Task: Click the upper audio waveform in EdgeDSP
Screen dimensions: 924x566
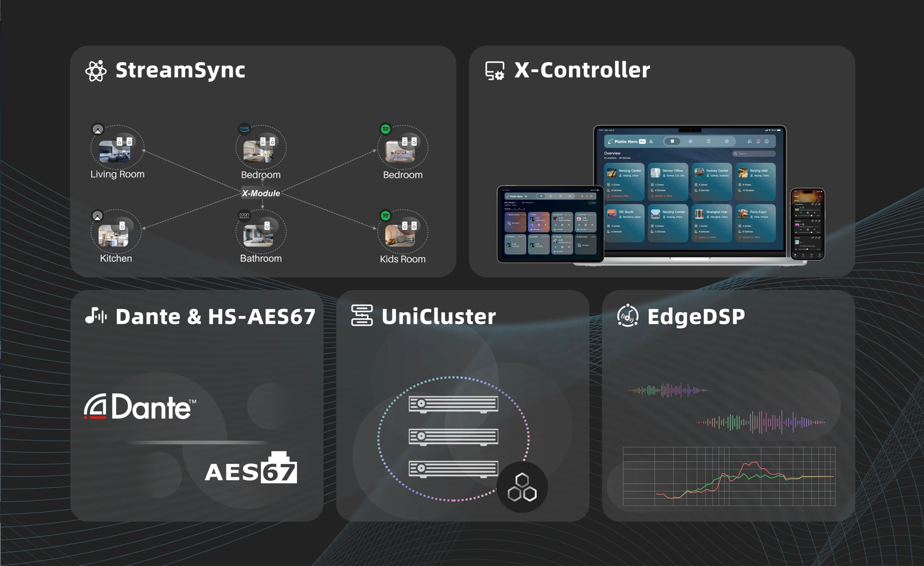Action: pyautogui.click(x=668, y=390)
